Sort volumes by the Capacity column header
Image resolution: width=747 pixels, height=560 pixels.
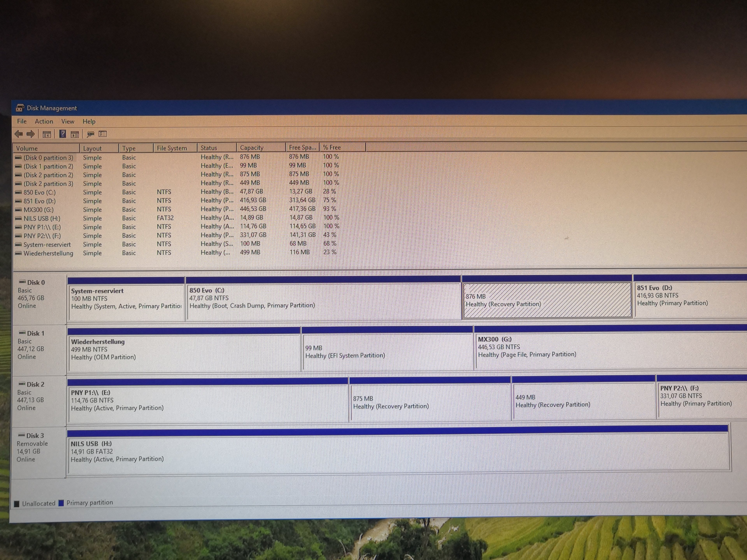[x=252, y=148]
